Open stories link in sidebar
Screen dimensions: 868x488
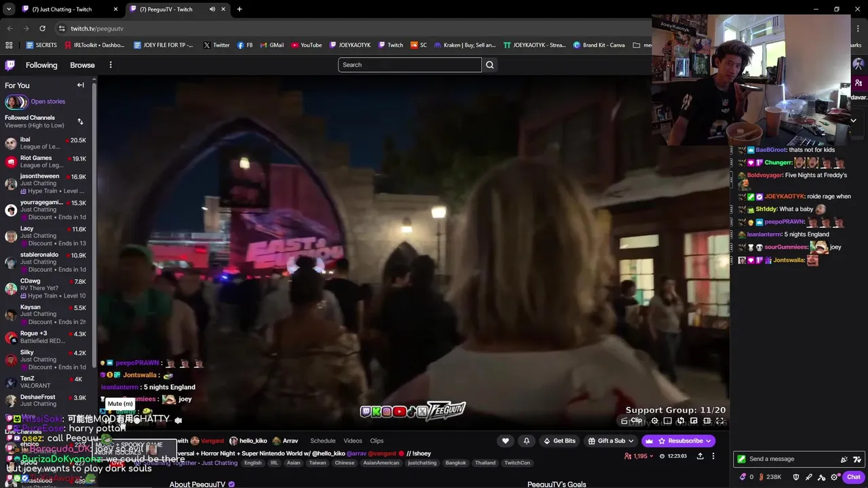click(x=47, y=102)
